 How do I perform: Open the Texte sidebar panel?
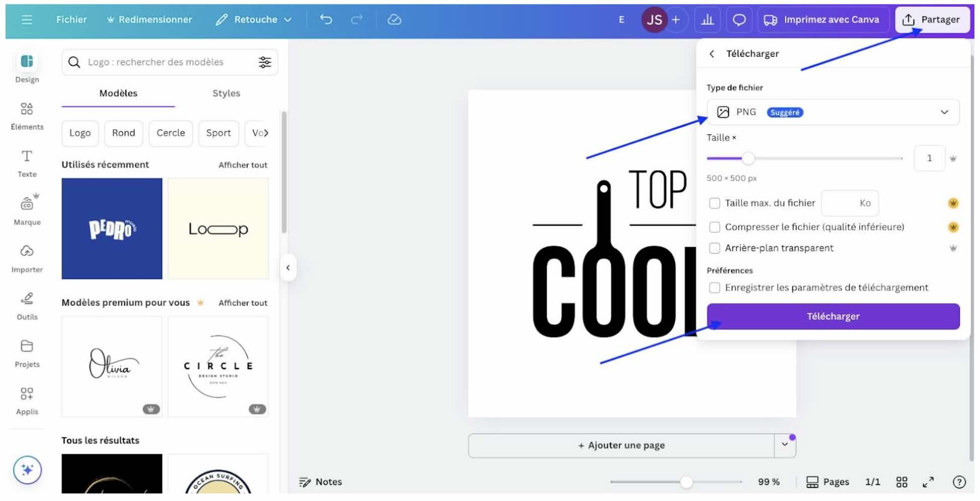point(27,163)
